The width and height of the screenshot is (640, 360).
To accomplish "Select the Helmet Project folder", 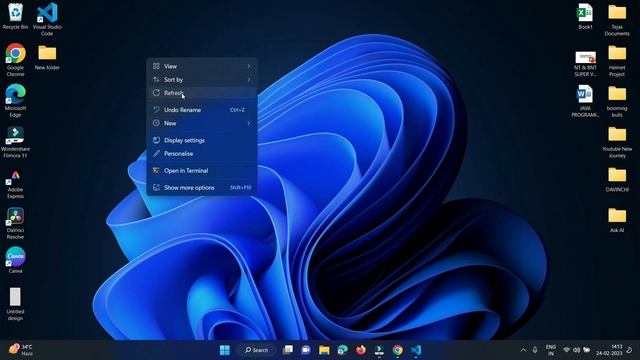I will [x=617, y=60].
